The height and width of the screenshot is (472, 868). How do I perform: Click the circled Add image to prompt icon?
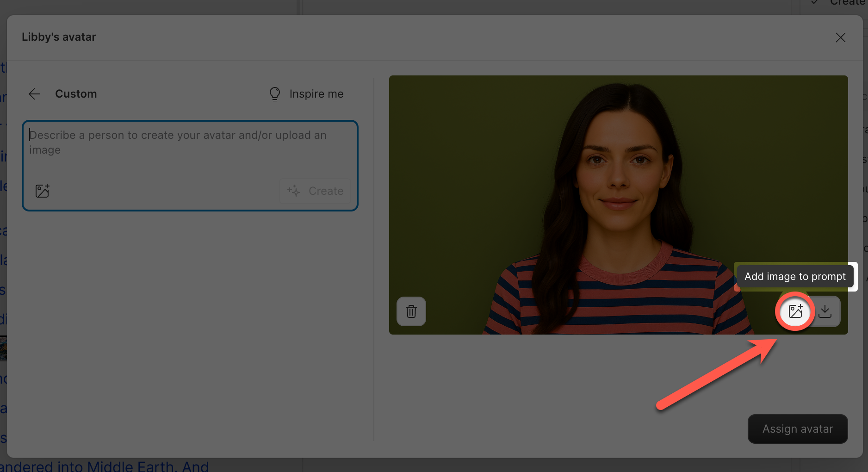tap(795, 311)
